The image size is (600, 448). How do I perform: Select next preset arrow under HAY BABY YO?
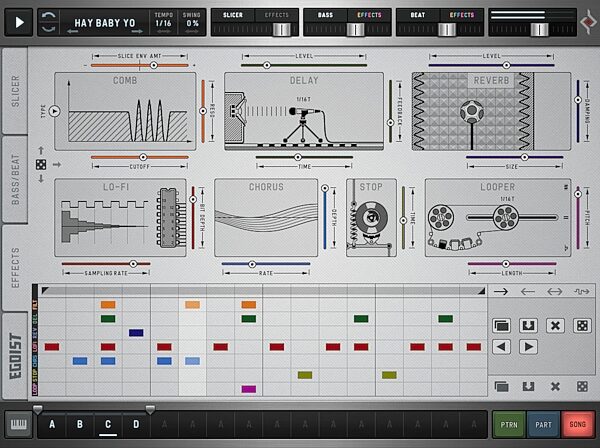pyautogui.click(x=137, y=32)
